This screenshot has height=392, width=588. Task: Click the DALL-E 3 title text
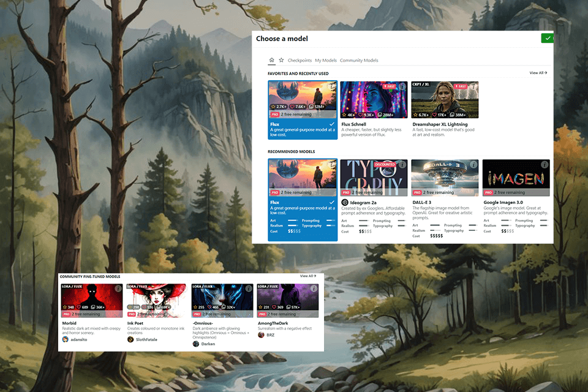(422, 202)
